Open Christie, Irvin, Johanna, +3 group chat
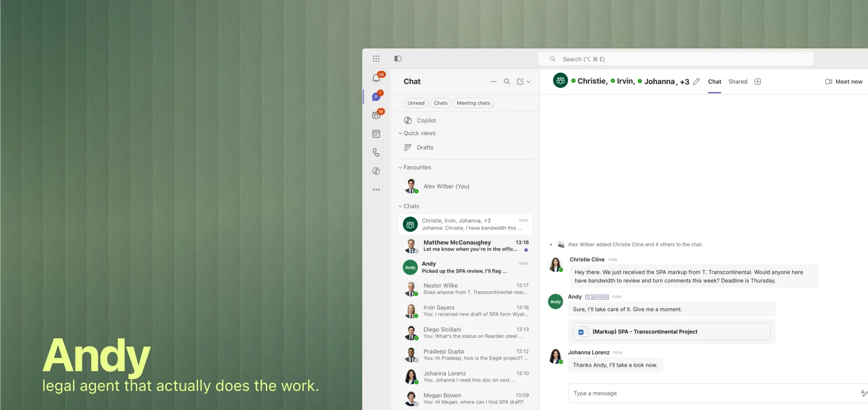The height and width of the screenshot is (410, 868). pyautogui.click(x=465, y=224)
